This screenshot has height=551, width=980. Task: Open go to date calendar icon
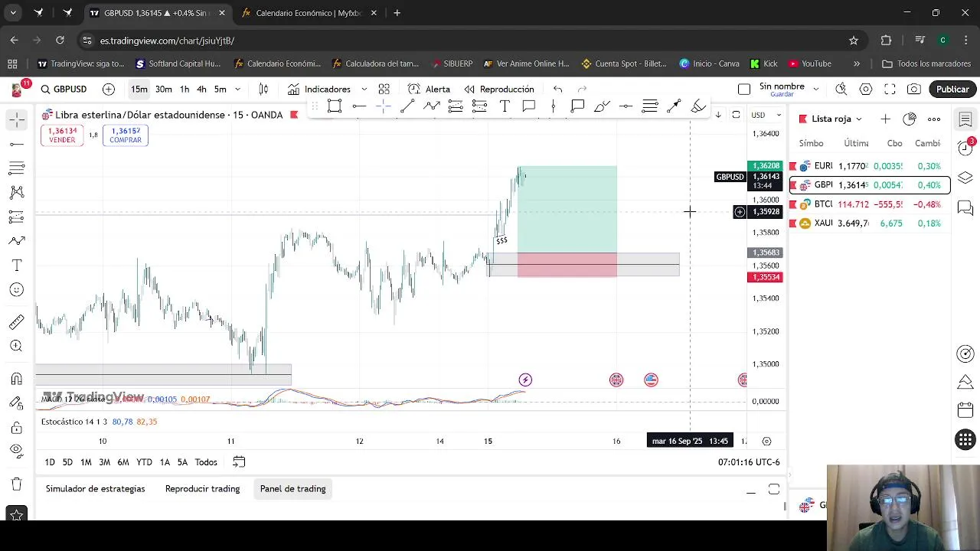coord(239,462)
